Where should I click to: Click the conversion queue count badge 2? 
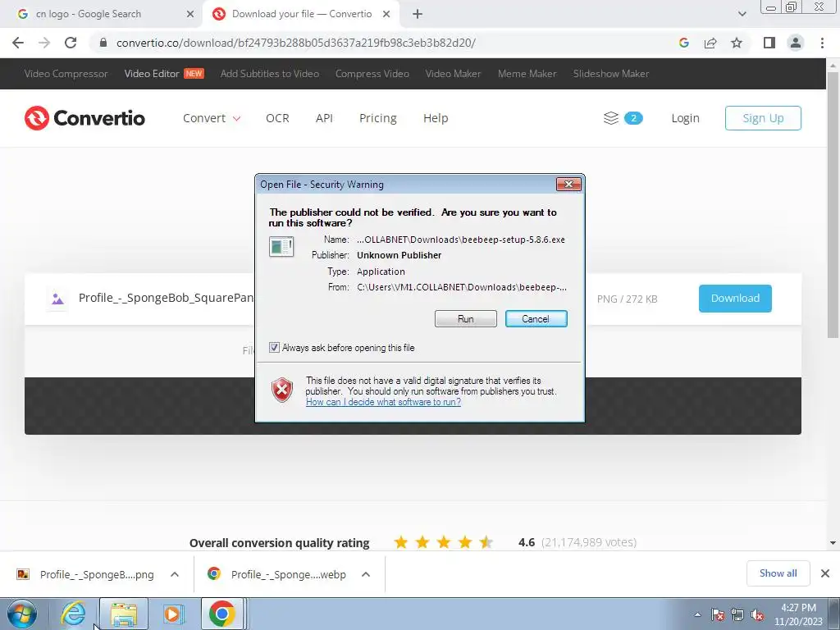point(633,118)
